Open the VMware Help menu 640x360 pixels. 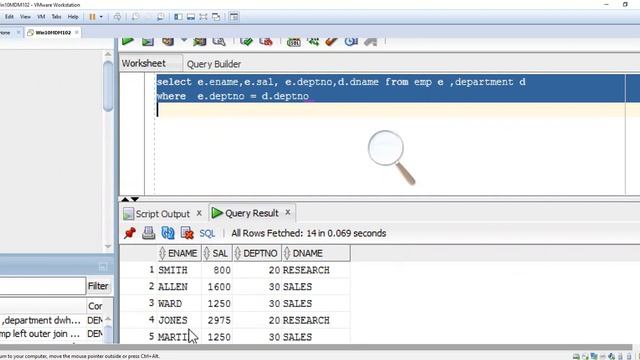tap(73, 17)
